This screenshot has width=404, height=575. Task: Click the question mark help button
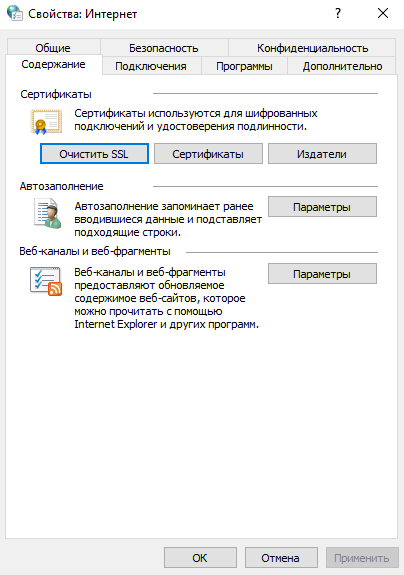click(x=338, y=14)
